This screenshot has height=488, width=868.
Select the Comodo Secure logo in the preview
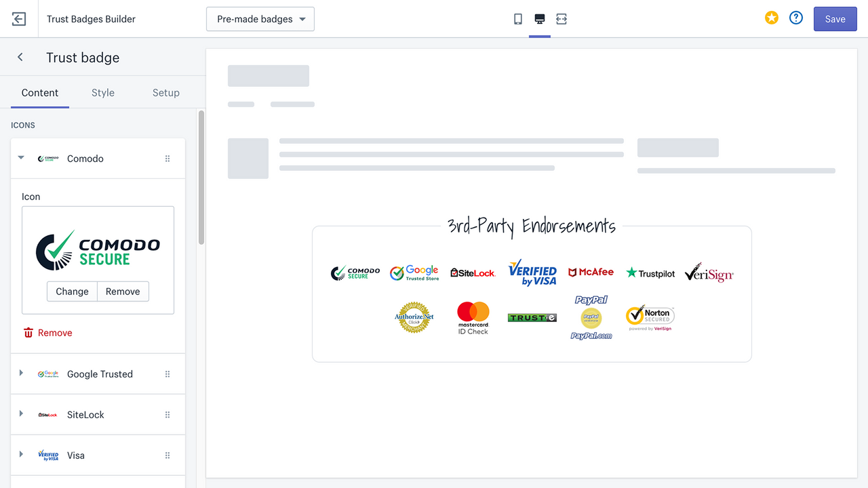point(355,272)
